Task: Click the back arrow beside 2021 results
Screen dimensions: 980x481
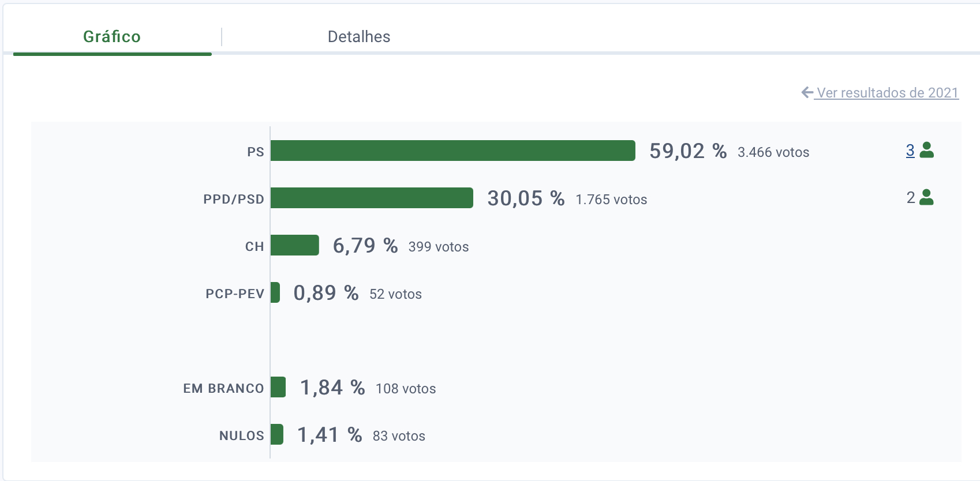Action: [807, 92]
